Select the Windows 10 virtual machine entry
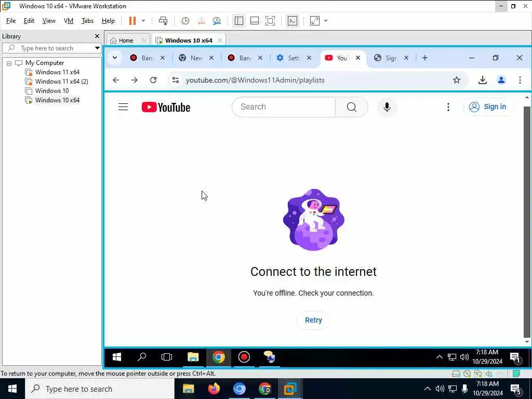The height and width of the screenshot is (399, 532). 51,90
